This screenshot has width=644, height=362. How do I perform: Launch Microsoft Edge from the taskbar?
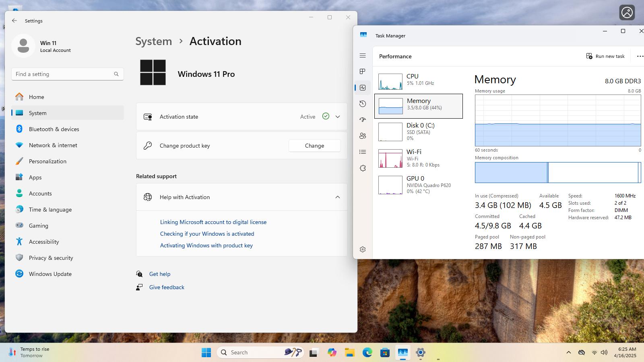(367, 352)
